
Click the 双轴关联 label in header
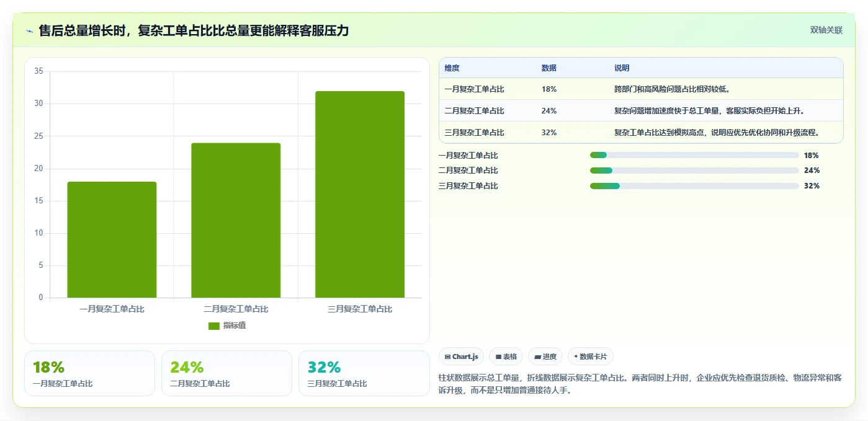[826, 30]
